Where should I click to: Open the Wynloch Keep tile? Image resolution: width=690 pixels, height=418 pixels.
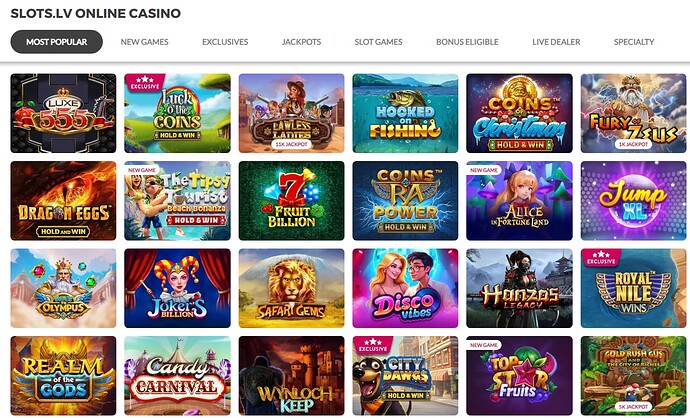click(x=291, y=376)
